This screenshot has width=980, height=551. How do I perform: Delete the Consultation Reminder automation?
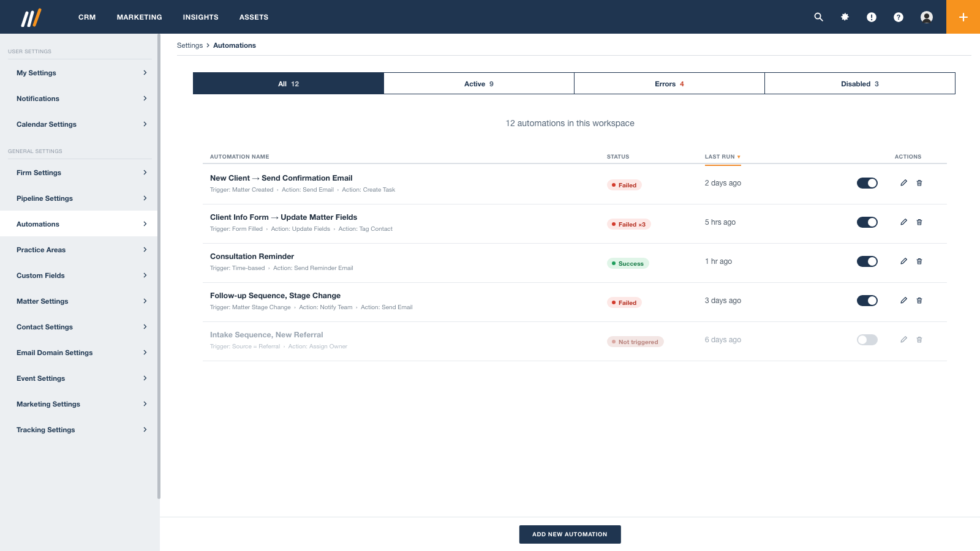tap(919, 261)
